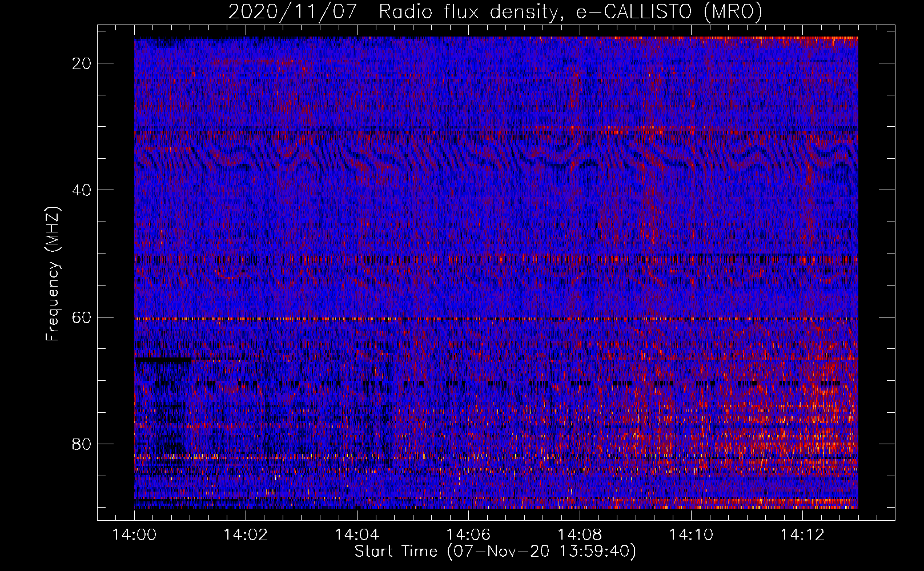Screen dimensions: 924x571
Task: Click the "20" frequency tick label
Action: coord(82,63)
